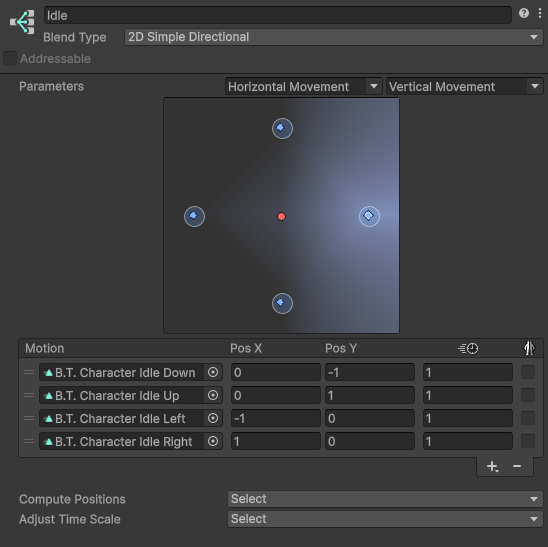Select the bottom motion point in blend graph
The height and width of the screenshot is (547, 548).
coord(282,303)
